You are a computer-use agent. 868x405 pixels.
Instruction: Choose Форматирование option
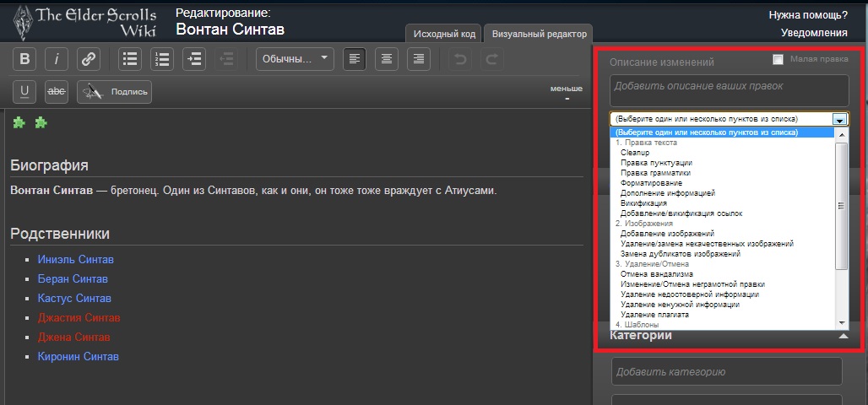(651, 182)
